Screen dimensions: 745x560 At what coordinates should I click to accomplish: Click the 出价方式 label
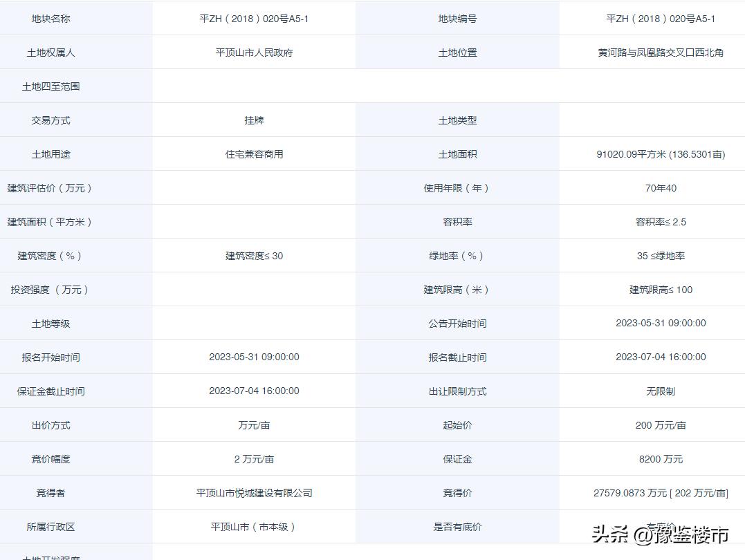50,426
